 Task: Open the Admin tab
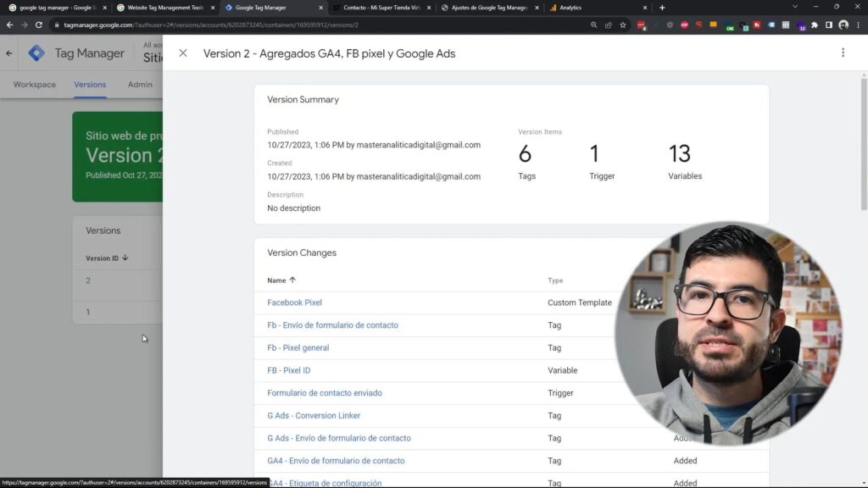(140, 85)
